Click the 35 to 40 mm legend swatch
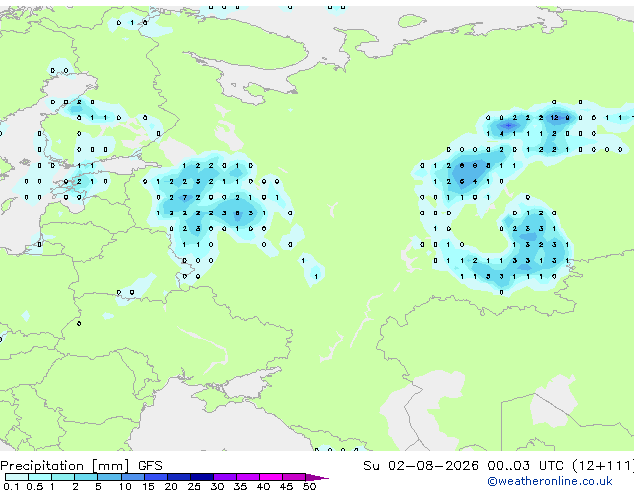This screenshot has height=490, width=634. 247,477
